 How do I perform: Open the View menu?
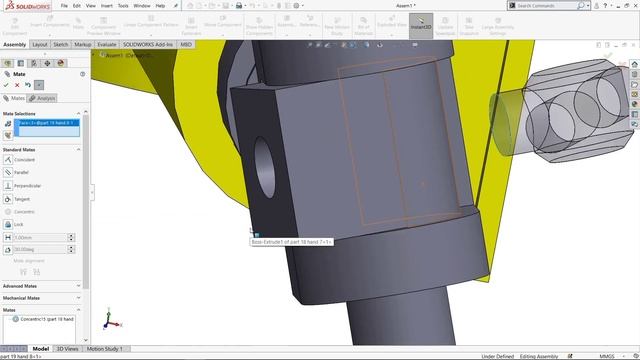click(x=91, y=6)
